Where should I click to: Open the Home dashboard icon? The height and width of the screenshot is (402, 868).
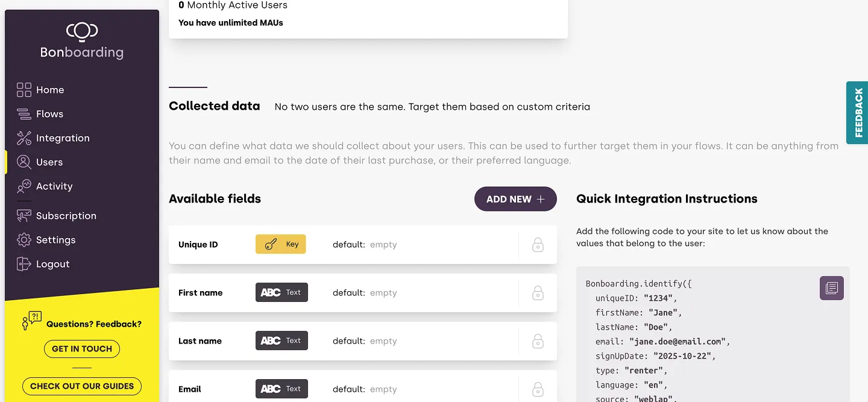coord(24,90)
